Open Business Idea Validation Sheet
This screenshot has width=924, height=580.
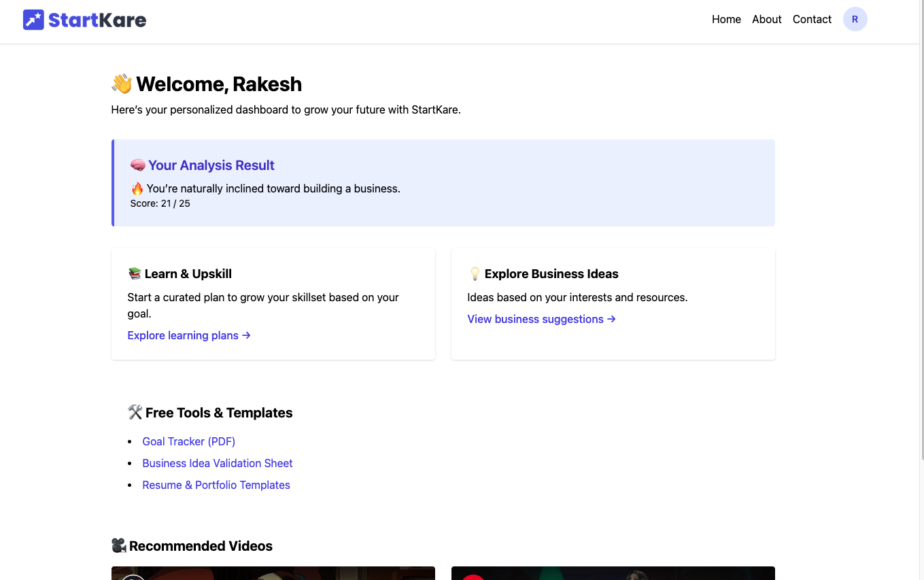[x=218, y=463]
